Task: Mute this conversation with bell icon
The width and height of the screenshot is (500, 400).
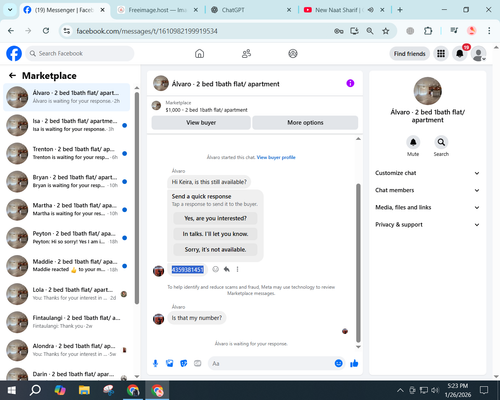Action: [x=413, y=142]
